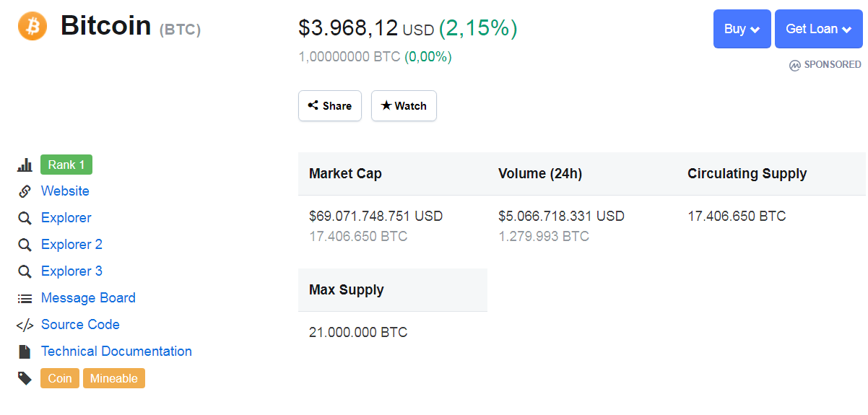Image resolution: width=868 pixels, height=415 pixels.
Task: Toggle the star Watch button
Action: tap(404, 105)
